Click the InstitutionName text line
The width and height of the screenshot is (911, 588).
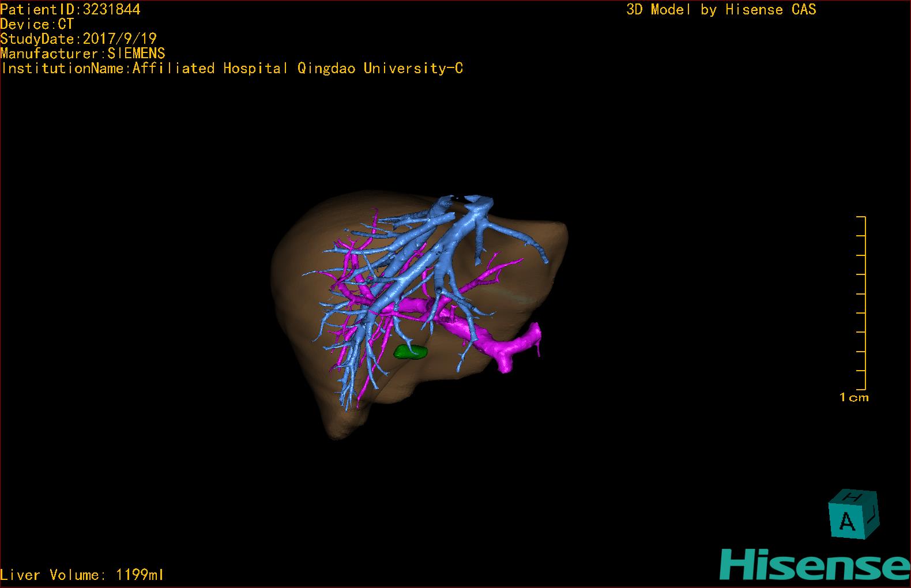pyautogui.click(x=232, y=69)
